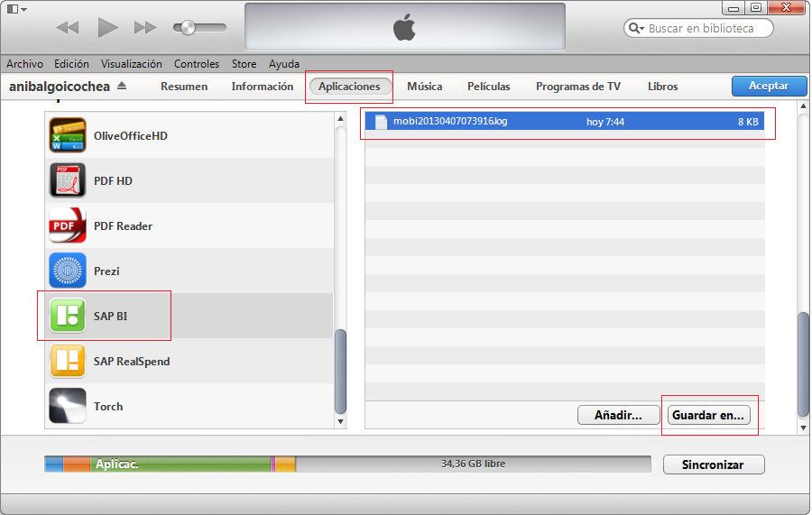Eject device anibalgoicochea with eject icon
The image size is (812, 515).
point(123,87)
